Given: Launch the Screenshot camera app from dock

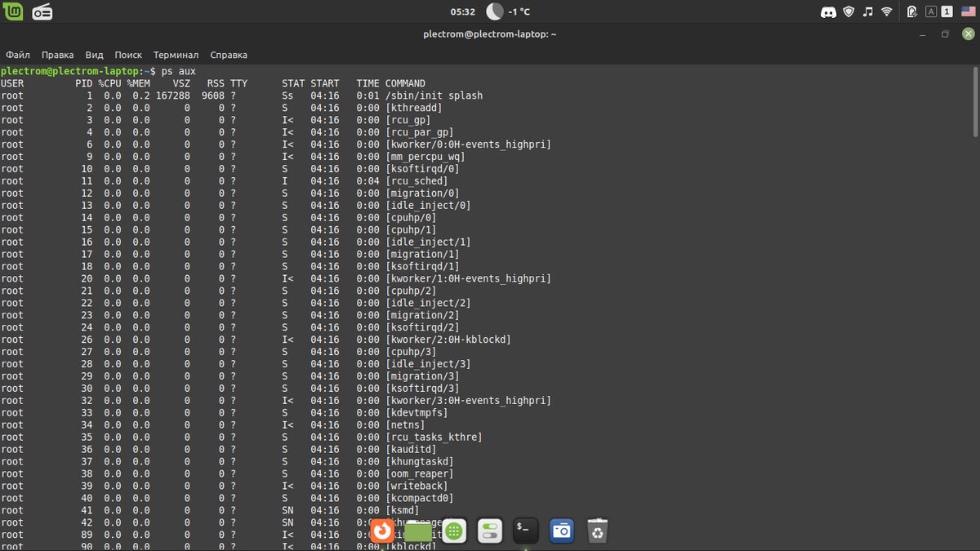Looking at the screenshot, I should point(561,531).
